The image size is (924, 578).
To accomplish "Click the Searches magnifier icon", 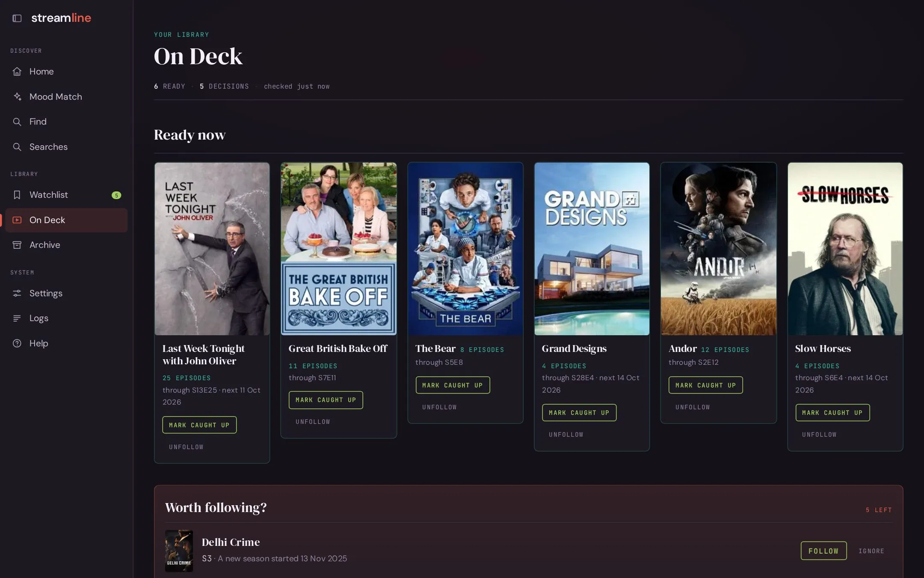I will pyautogui.click(x=17, y=147).
